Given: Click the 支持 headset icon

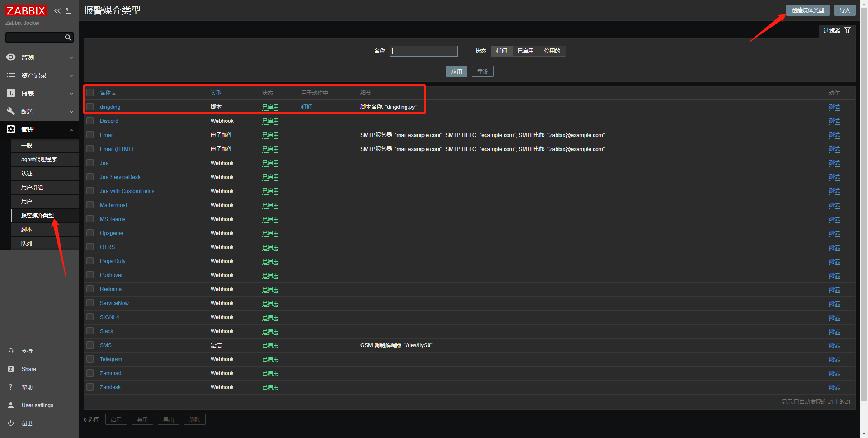Looking at the screenshot, I should 11,351.
